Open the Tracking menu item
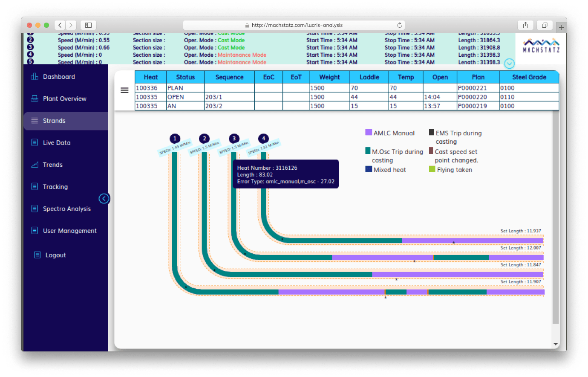Viewport: 588px width, 377px height. click(55, 187)
